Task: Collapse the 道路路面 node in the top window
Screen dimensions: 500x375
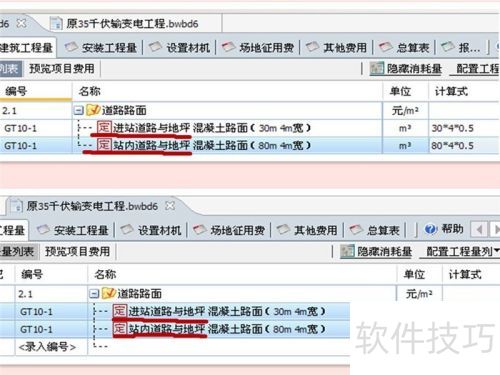Action: pyautogui.click(x=78, y=110)
